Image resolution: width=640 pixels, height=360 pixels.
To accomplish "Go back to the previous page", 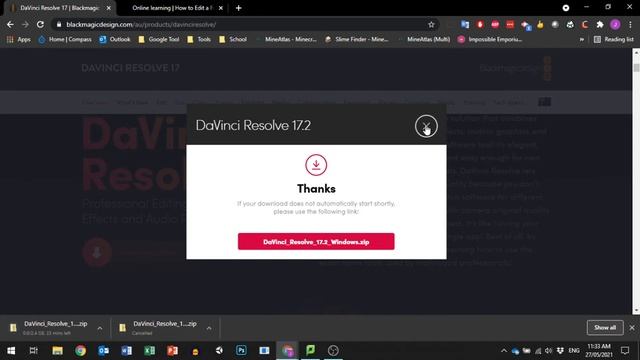I will 10,24.
